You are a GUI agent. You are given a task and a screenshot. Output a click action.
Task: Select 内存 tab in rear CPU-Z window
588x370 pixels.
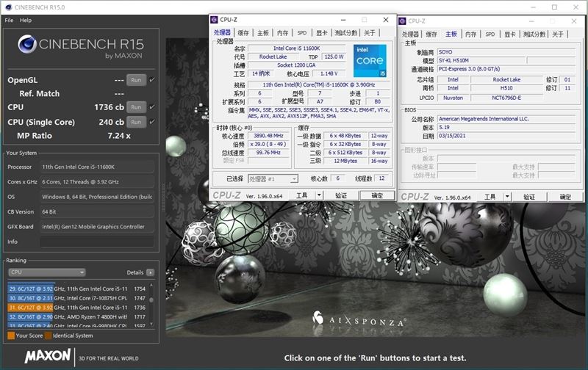[x=470, y=34]
